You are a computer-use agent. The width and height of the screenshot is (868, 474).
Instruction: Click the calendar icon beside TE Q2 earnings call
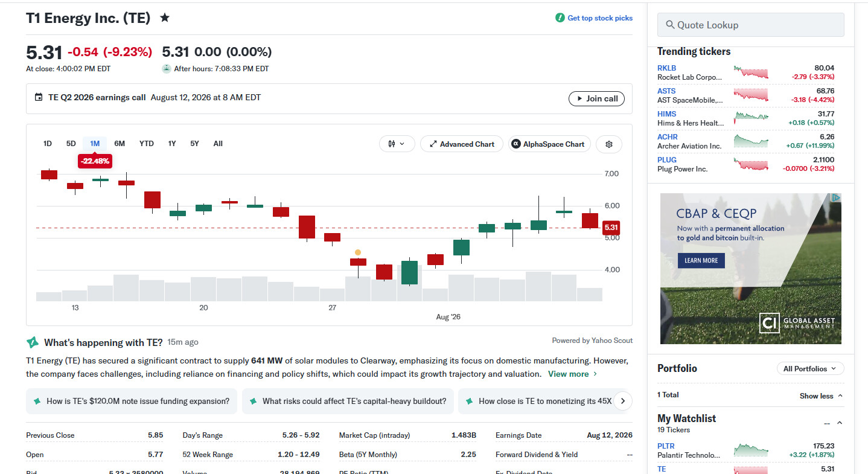click(39, 97)
